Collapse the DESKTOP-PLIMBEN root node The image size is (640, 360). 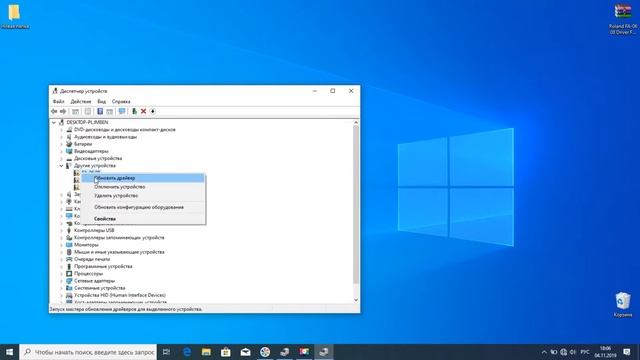coord(54,122)
